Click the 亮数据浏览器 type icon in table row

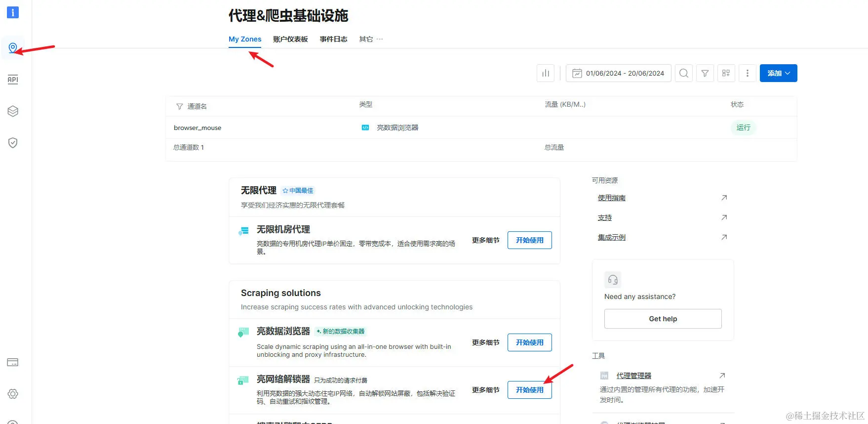(x=365, y=127)
